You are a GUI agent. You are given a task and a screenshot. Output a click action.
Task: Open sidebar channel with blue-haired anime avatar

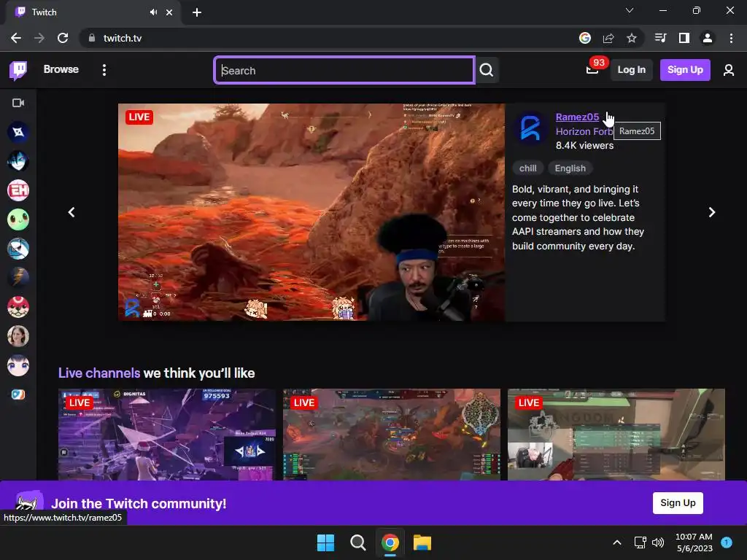click(x=18, y=161)
